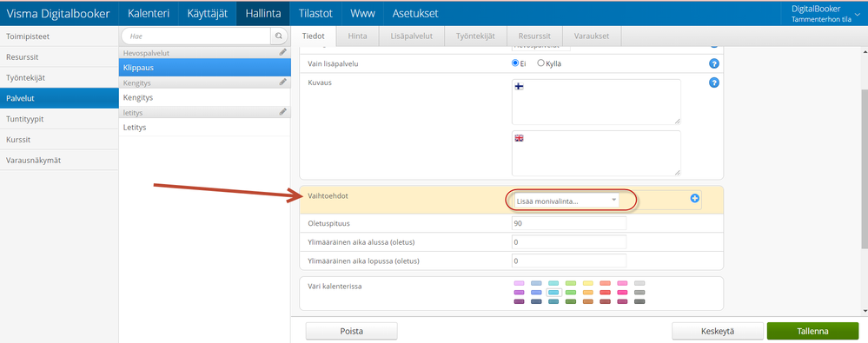Image resolution: width=868 pixels, height=343 pixels.
Task: Switch to the Lisäpalvelut tab
Action: click(x=412, y=36)
